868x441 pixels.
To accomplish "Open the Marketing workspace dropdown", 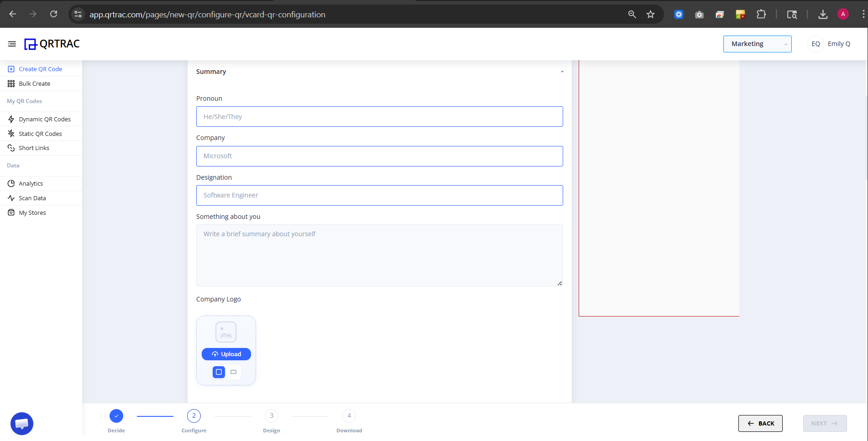I will (757, 44).
